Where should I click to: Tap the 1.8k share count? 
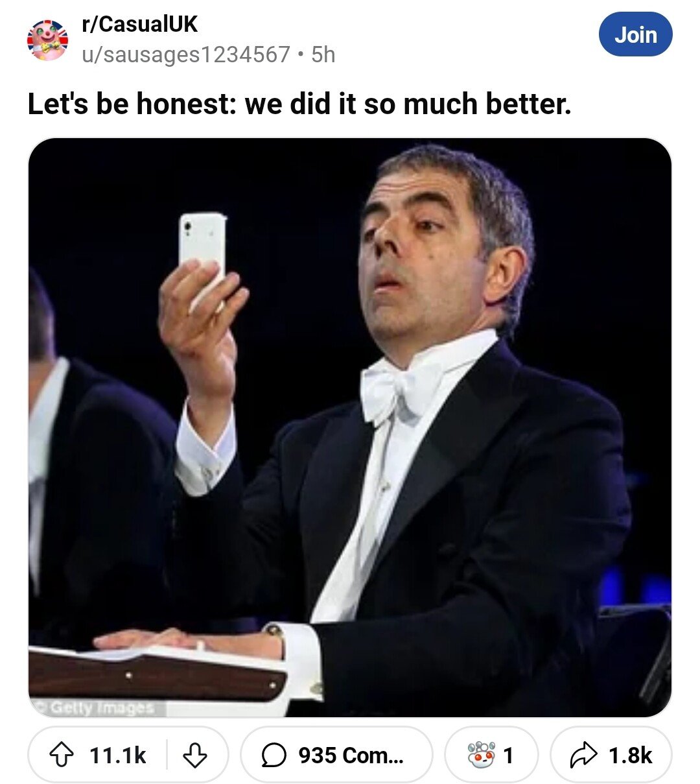630,755
